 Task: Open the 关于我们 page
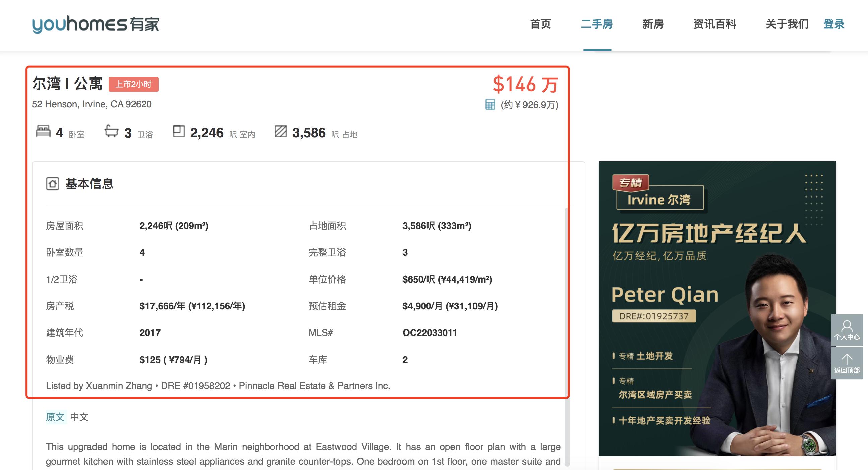pyautogui.click(x=787, y=24)
